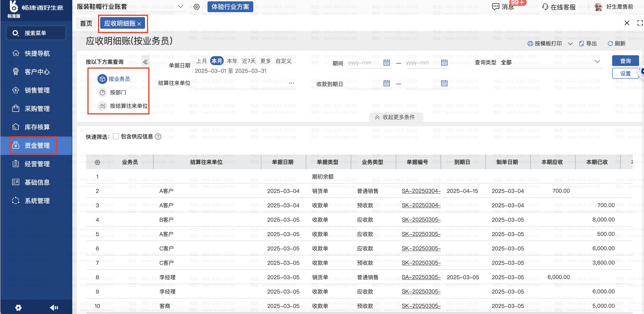Viewport: 644px width, 314px height.
Task: Choose 本年 date range
Action: [232, 61]
